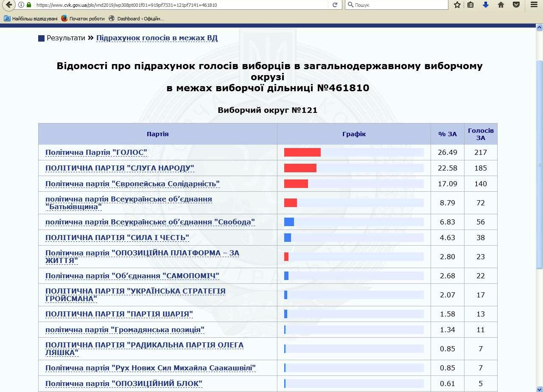The image size is (543, 392).
Task: Go back using the browser back arrow
Action: (9, 5)
